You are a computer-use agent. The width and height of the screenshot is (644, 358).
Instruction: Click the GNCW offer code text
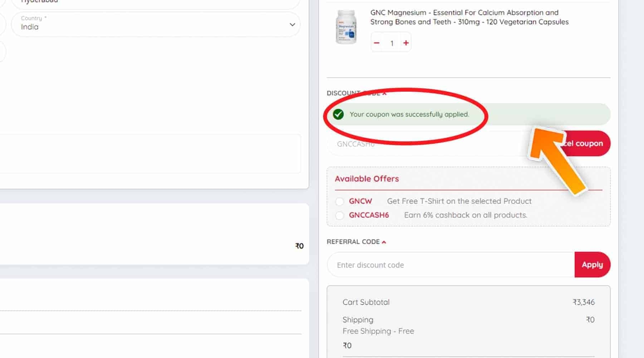click(x=360, y=201)
